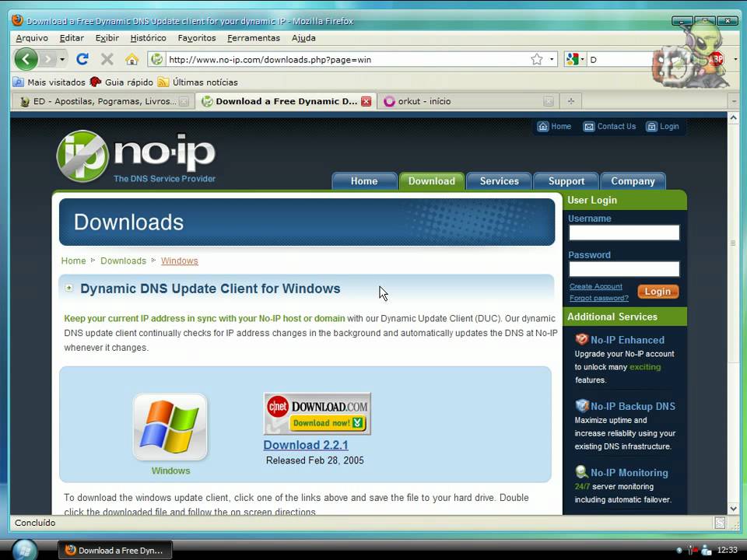
Task: Bookmark this page with the star icon
Action: (x=537, y=60)
